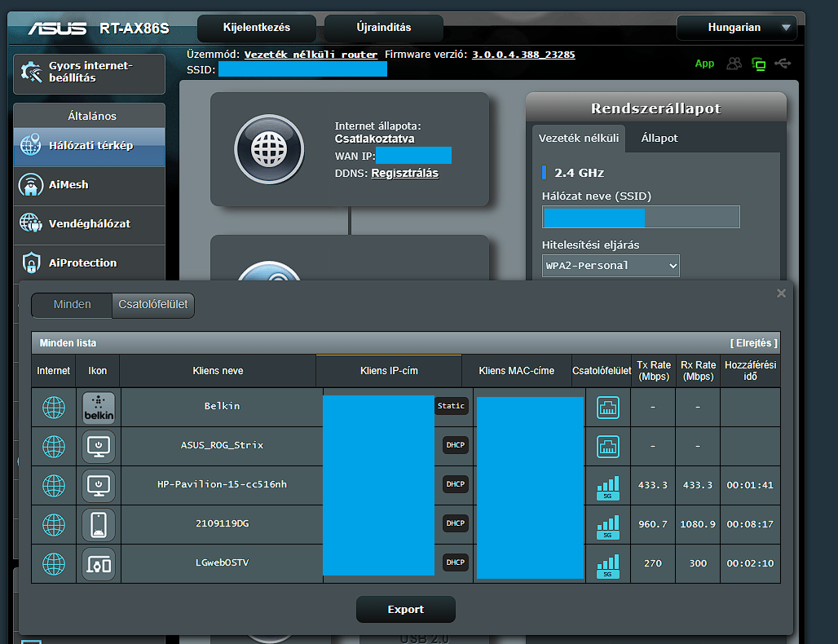The image size is (838, 644).
Task: Click the ASUS_ROG_Strix wired interface icon
Action: click(x=607, y=446)
